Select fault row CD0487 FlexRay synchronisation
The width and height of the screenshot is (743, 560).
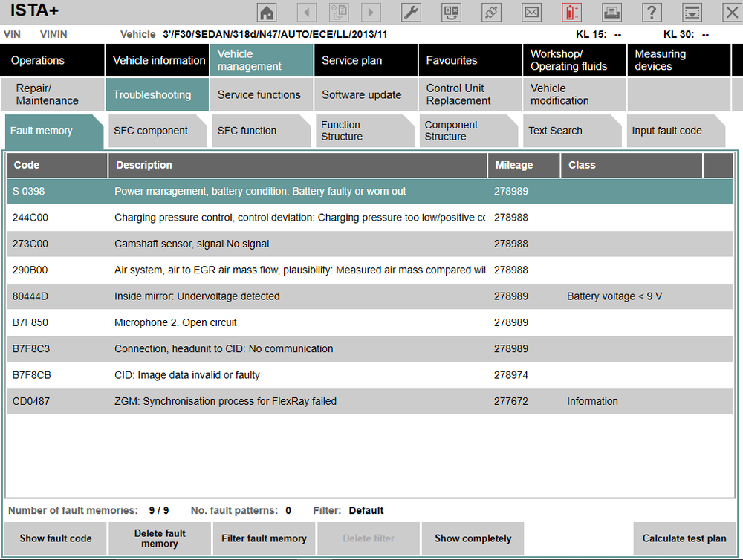click(x=369, y=401)
